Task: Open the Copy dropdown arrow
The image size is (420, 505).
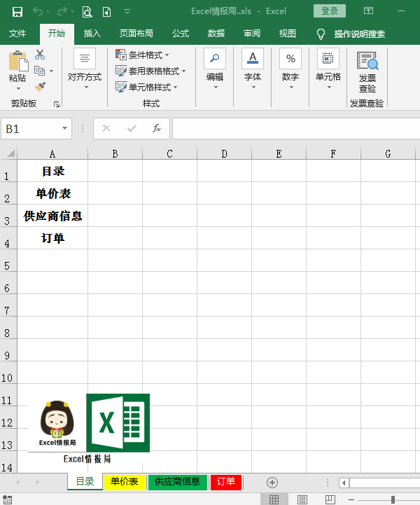Action: 52,71
